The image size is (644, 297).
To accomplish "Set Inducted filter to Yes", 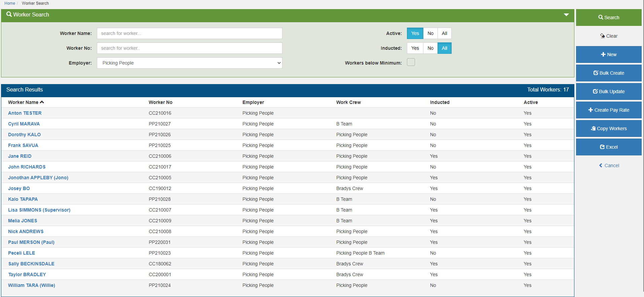I will 415,48.
